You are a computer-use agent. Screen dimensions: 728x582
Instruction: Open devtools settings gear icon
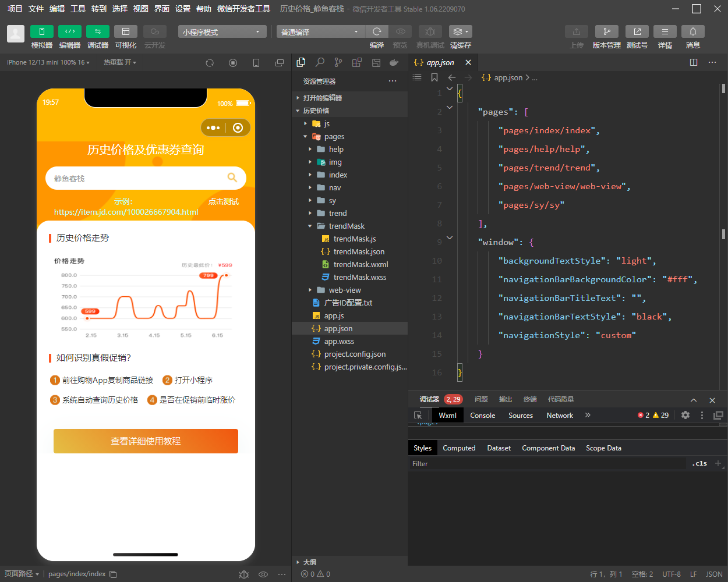point(685,415)
